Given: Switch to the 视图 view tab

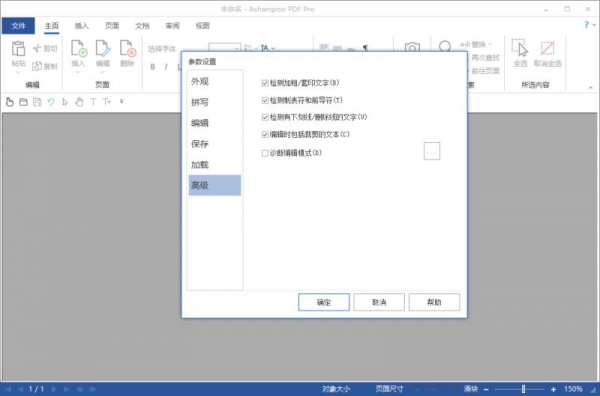Looking at the screenshot, I should [x=202, y=26].
